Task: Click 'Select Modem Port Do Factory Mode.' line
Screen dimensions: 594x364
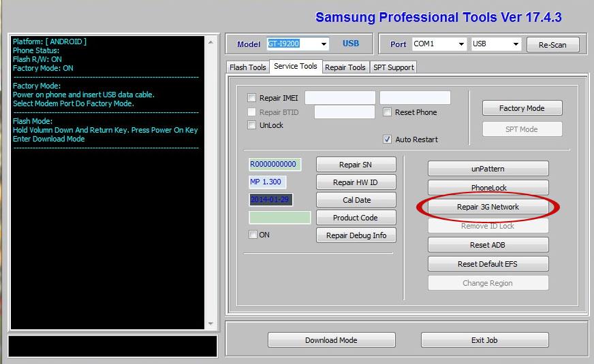Action: [x=74, y=103]
